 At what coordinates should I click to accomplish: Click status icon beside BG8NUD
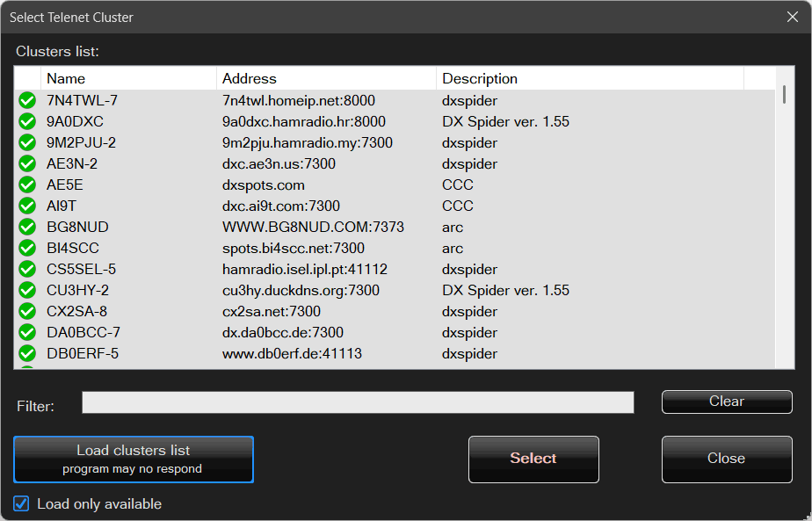coord(27,228)
